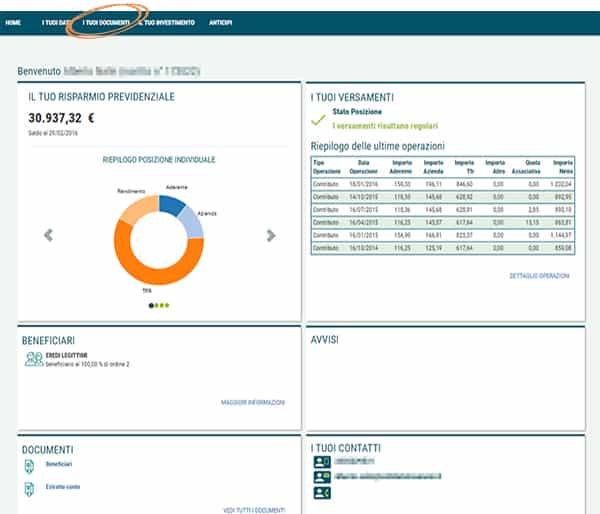The image size is (600, 514).
Task: Open the I TUOI DOCUMENTI menu
Action: coord(106,21)
